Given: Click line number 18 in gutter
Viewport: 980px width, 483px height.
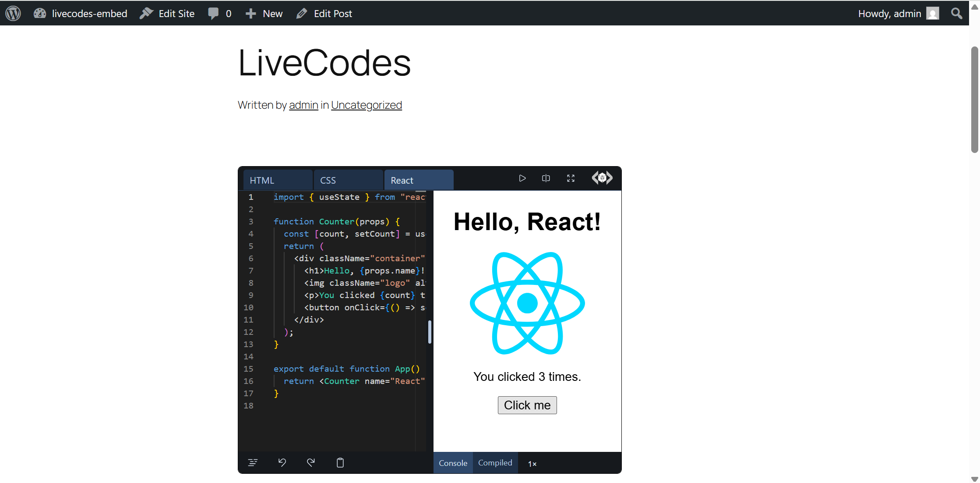Looking at the screenshot, I should click(x=248, y=406).
